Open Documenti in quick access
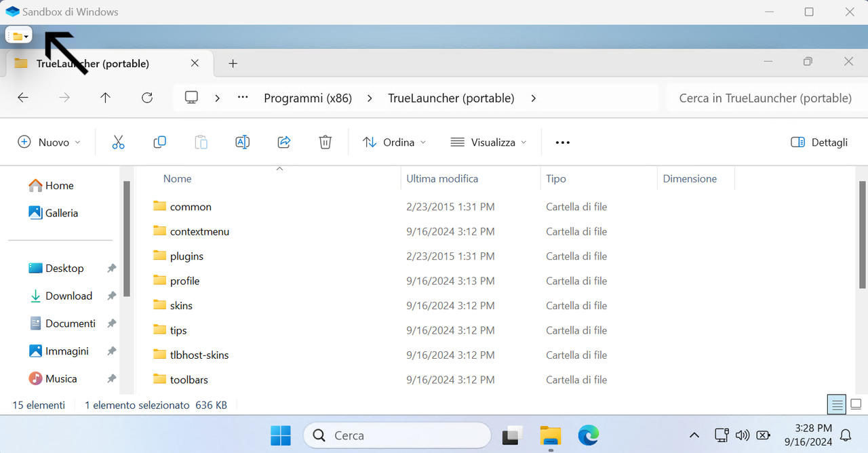The image size is (868, 453). [x=62, y=323]
